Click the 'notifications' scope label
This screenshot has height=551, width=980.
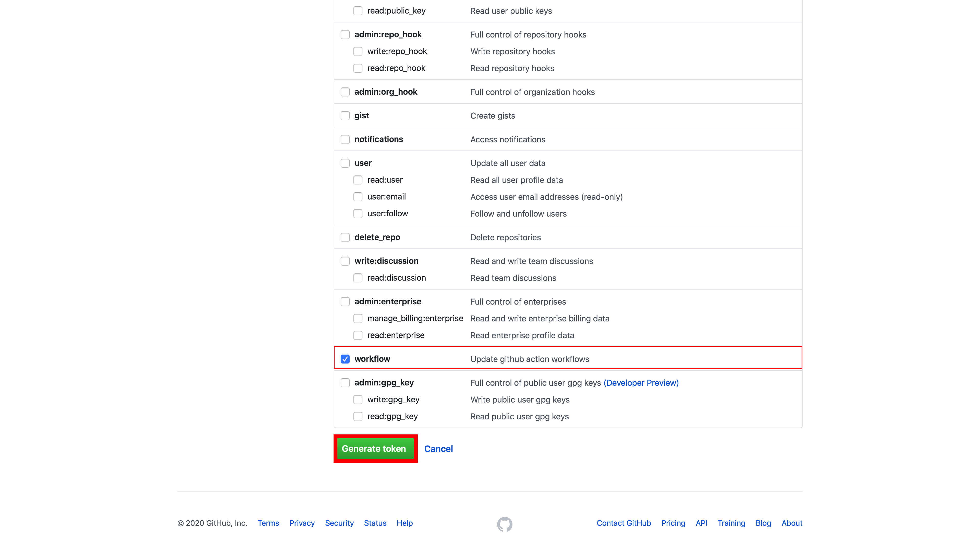(378, 139)
